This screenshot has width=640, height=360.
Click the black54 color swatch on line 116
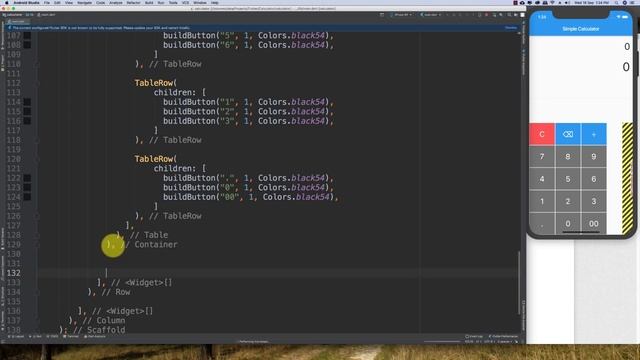[27, 121]
